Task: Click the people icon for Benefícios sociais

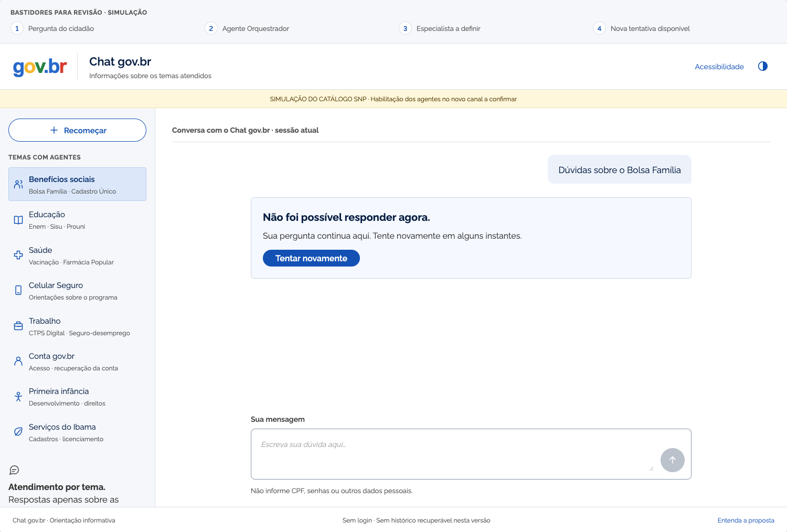Action: click(18, 184)
